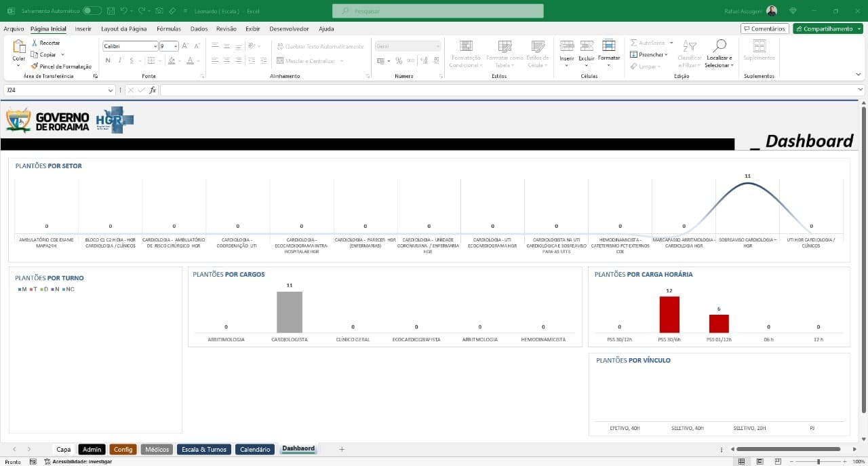Toggle center horizontal alignment

coord(226,60)
